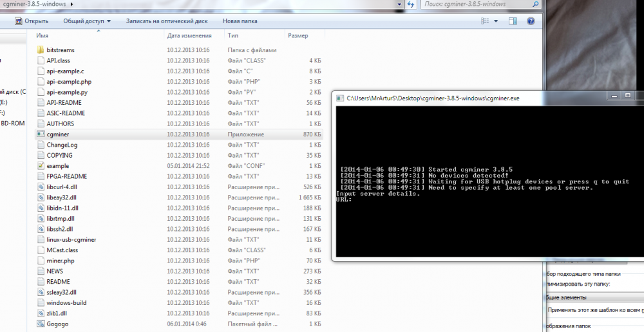Select the windows-build file name

pos(66,303)
